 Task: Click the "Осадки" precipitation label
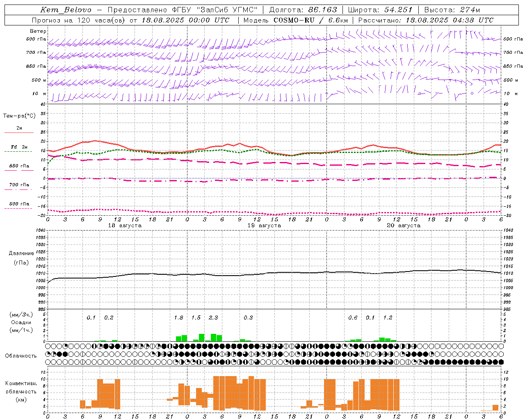pyautogui.click(x=21, y=322)
